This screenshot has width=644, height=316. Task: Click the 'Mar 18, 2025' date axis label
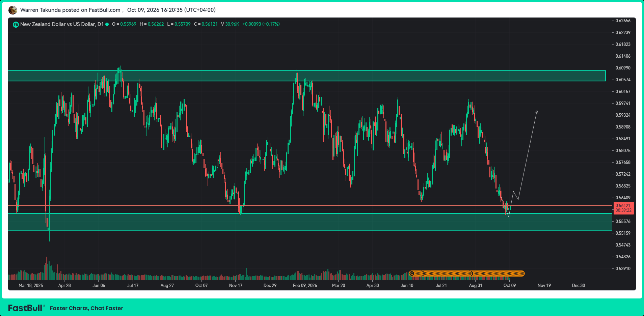(31, 285)
